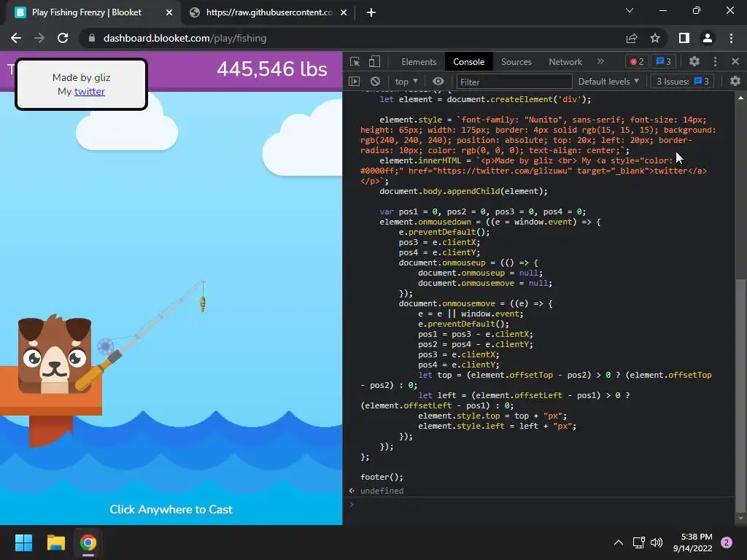Select the inspect element picker icon

355,61
